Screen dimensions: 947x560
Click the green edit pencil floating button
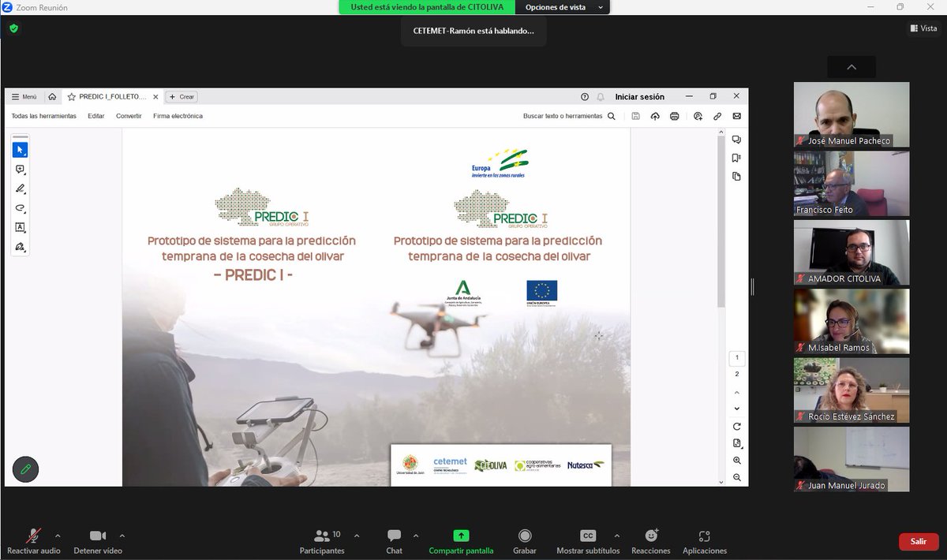(x=26, y=469)
